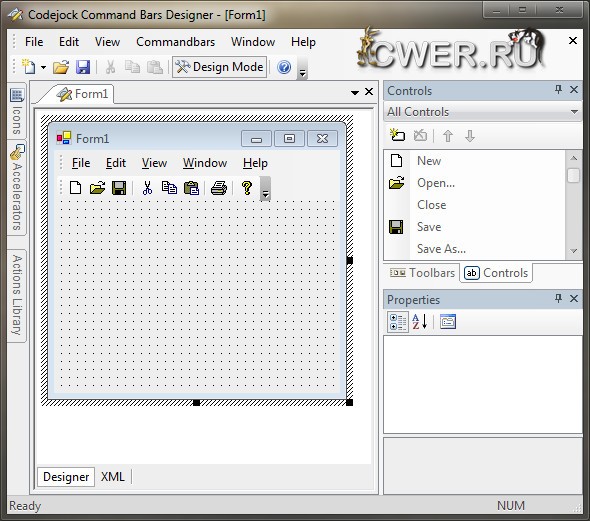Open the Accelerators side panel tab

point(17,188)
